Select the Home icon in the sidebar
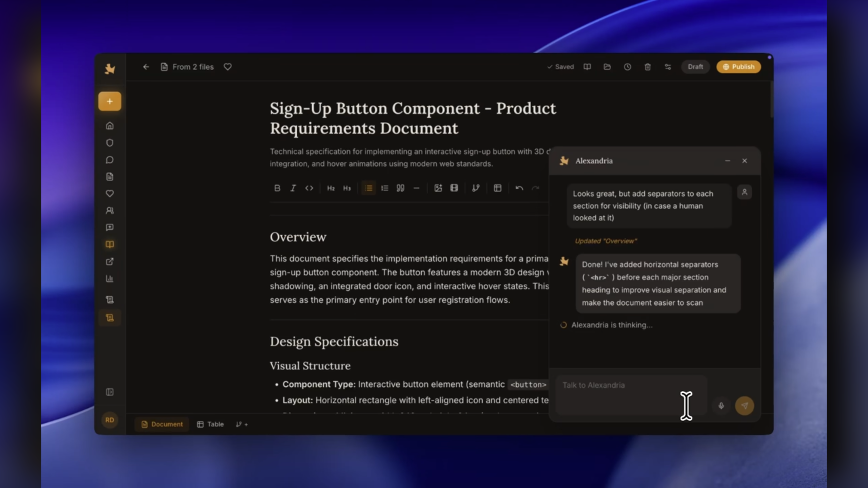Screen dimensions: 868x488 pyautogui.click(x=110, y=126)
